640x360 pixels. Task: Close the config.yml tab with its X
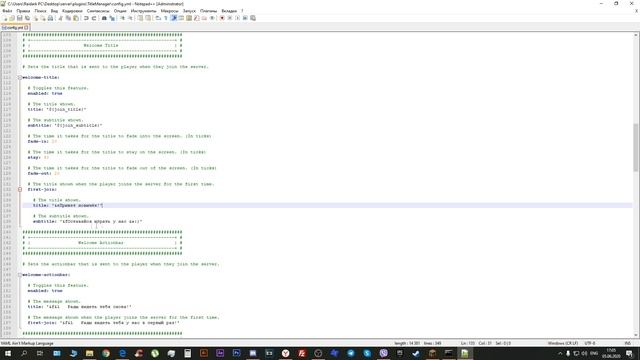[27, 28]
